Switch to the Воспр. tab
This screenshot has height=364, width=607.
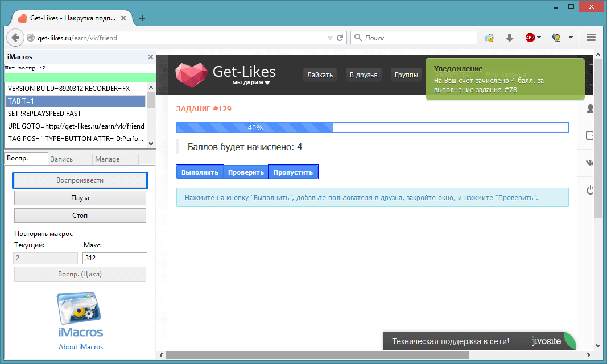26,159
